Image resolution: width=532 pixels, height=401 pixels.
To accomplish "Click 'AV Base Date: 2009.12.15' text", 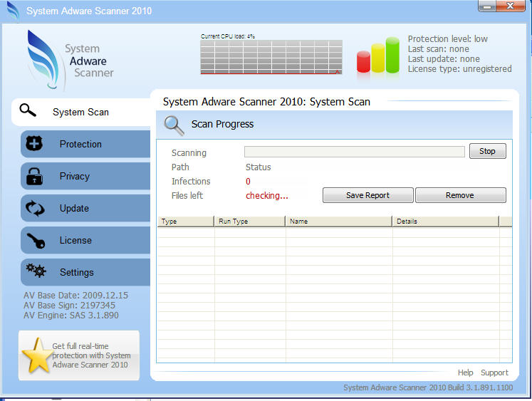I will [75, 295].
